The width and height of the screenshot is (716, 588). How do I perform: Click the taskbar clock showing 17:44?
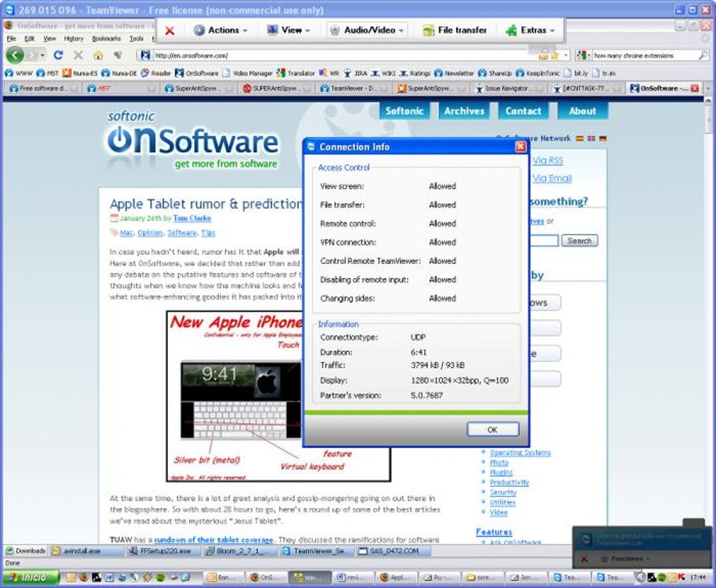(x=698, y=577)
